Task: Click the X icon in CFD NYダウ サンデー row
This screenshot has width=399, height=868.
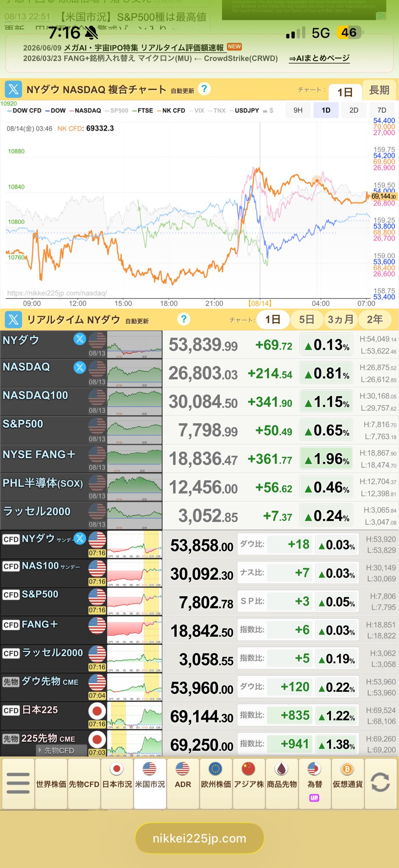Action: [80, 539]
